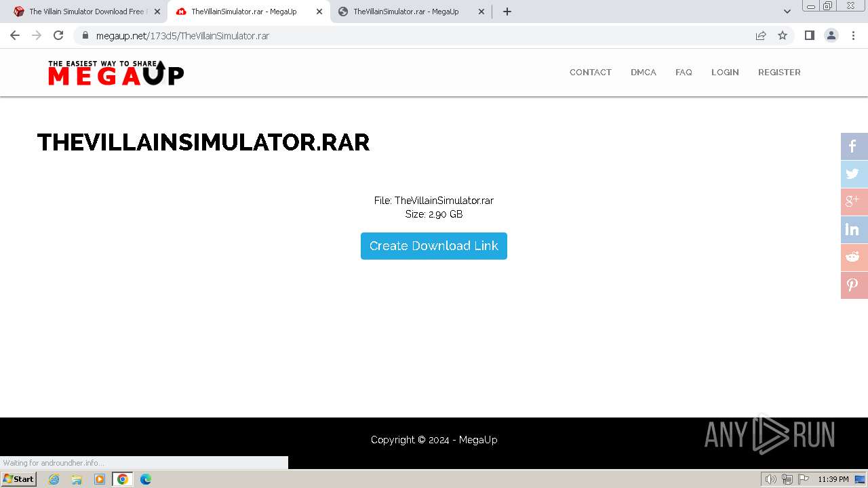Click the MegaUp logo
The height and width of the screenshot is (488, 868).
coord(116,73)
